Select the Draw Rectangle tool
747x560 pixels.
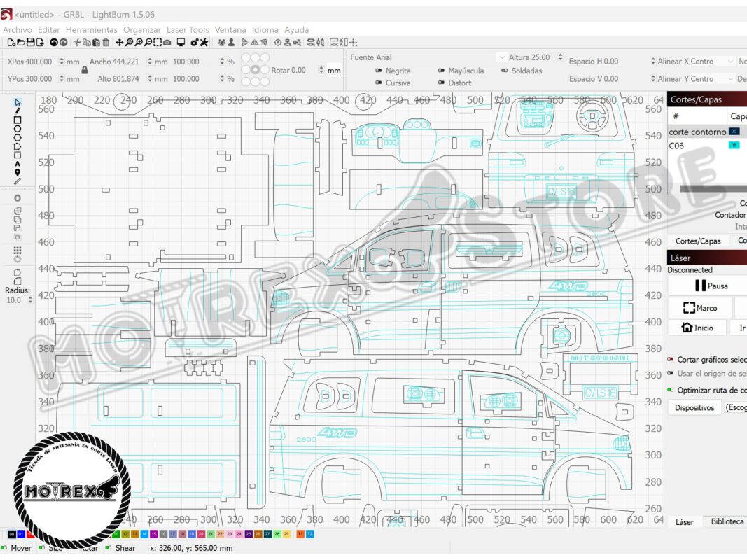[x=18, y=120]
